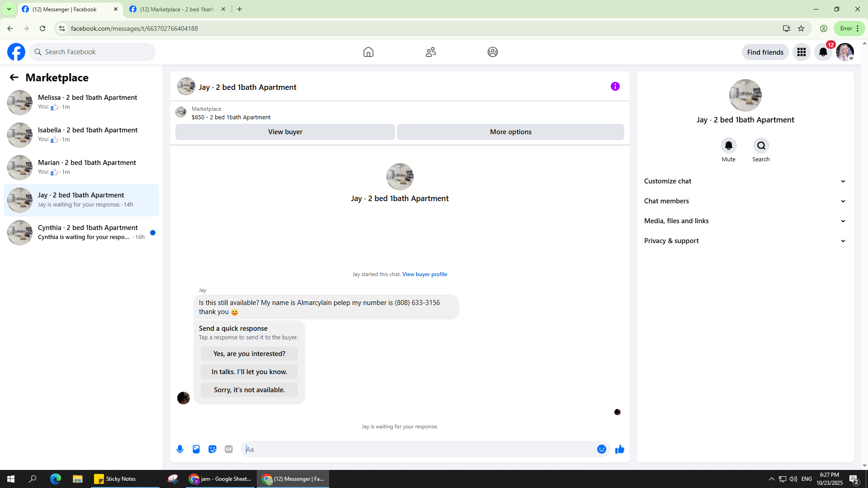Image resolution: width=868 pixels, height=488 pixels.
Task: Open the View buyer profile link
Action: tap(425, 274)
